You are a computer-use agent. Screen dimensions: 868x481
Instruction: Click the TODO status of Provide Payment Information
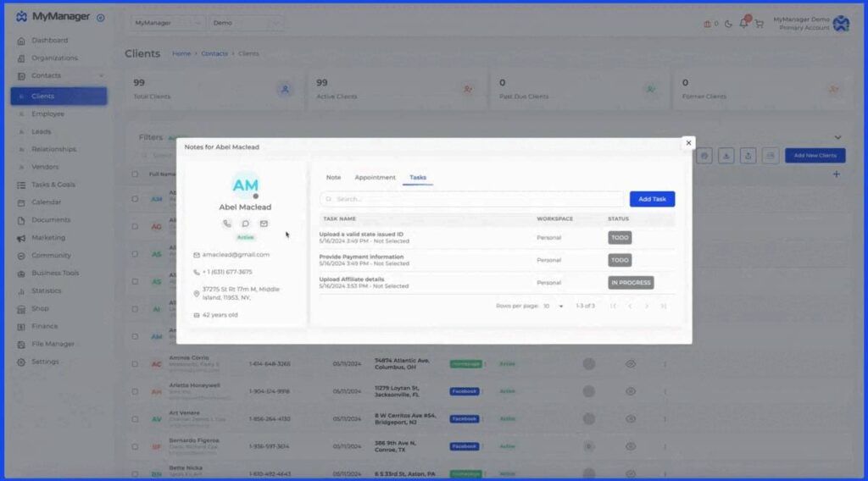[620, 260]
